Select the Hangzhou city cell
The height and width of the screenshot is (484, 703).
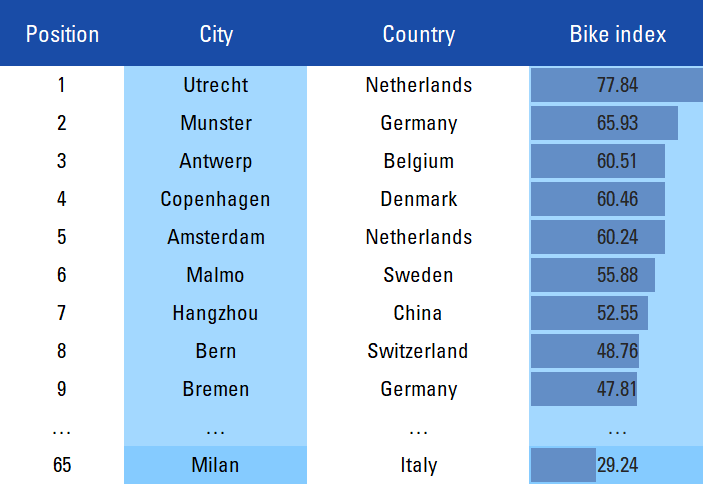tap(216, 313)
